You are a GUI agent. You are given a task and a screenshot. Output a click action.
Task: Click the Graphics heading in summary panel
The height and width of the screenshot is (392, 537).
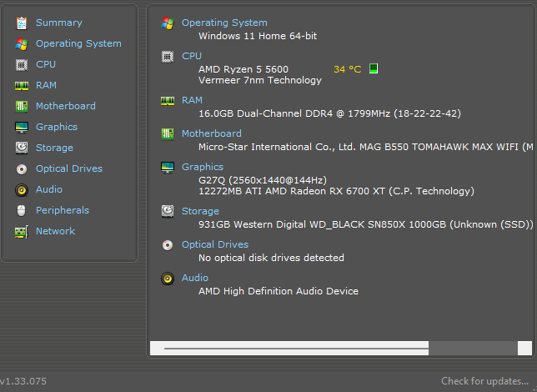(x=203, y=167)
